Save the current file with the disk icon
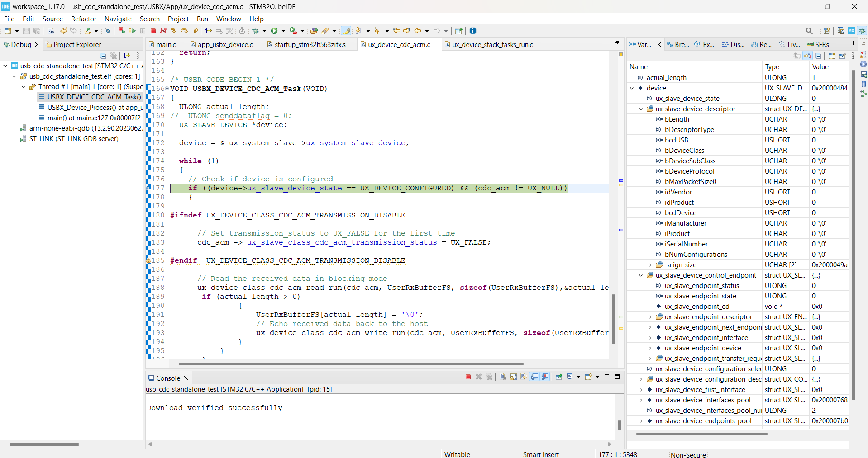868x458 pixels. click(26, 30)
